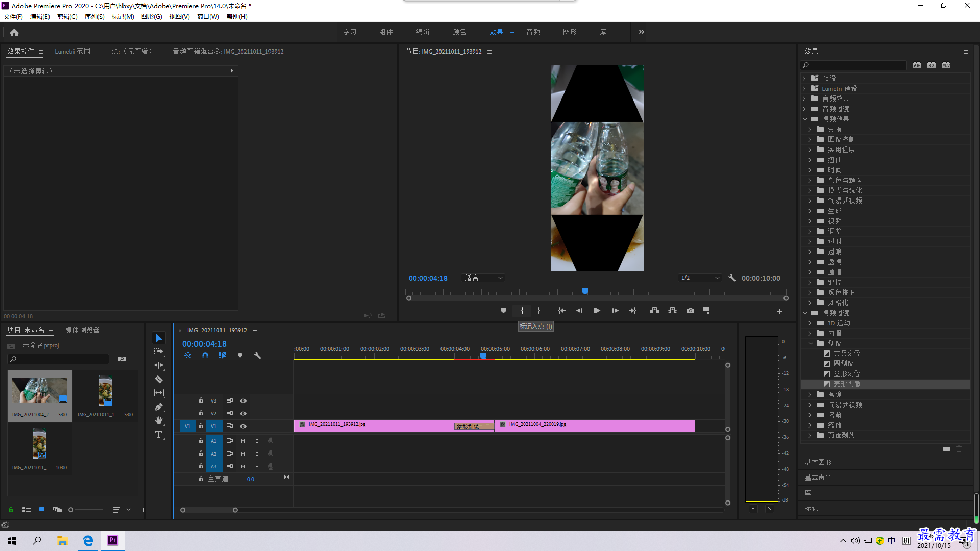Toggle V1 track output eye

point(243,426)
